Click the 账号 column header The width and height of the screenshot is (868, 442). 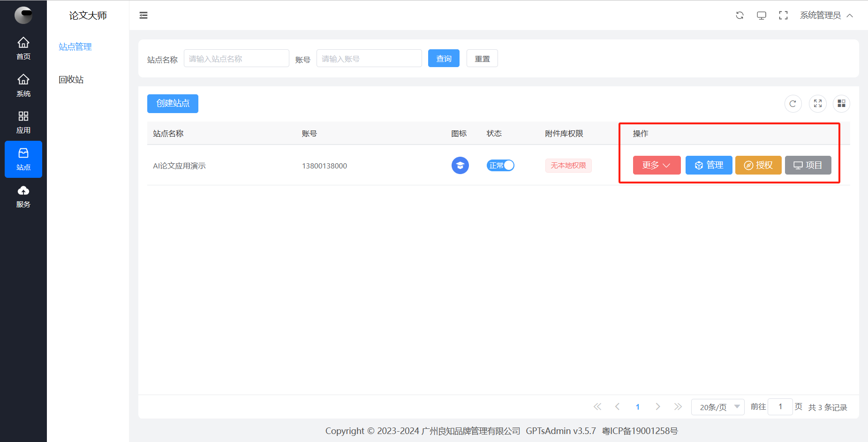click(309, 133)
